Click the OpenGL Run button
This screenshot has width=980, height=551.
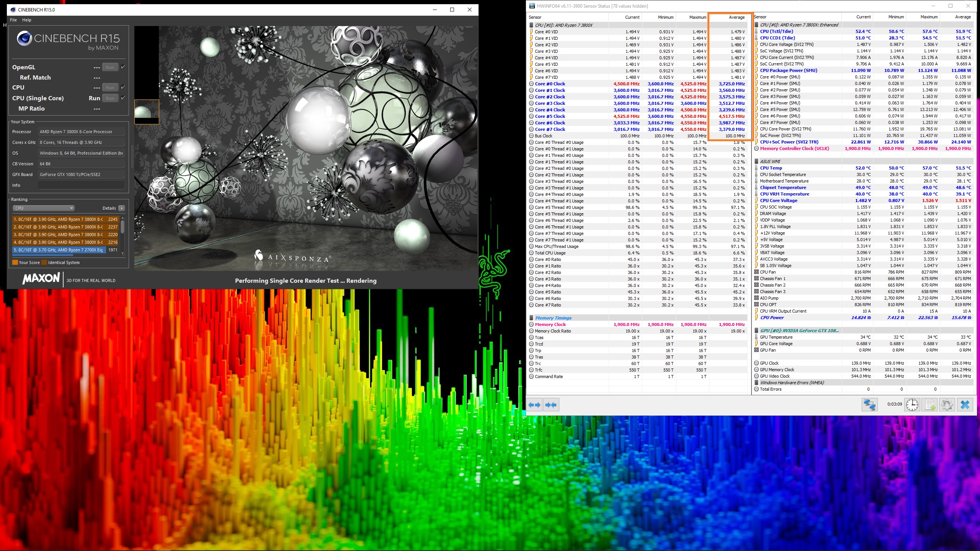110,67
